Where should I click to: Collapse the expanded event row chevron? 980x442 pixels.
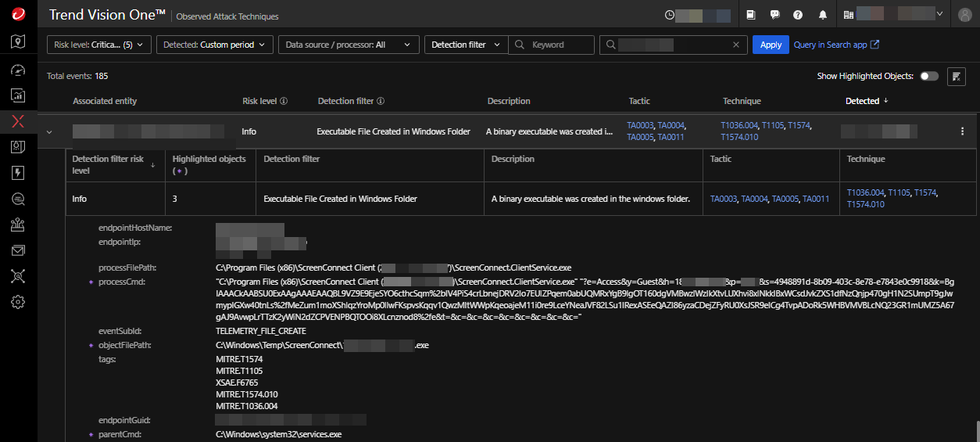tap(49, 132)
